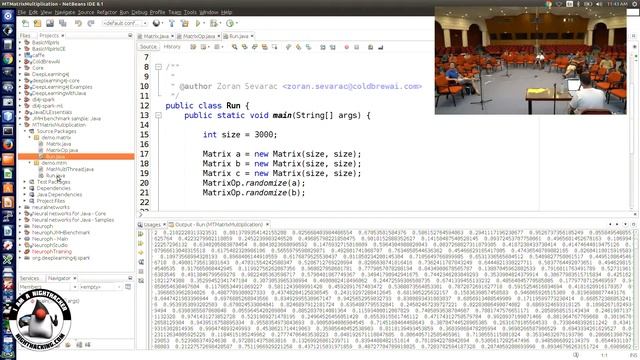Click the red Start Macro Recording icon
This screenshot has height=360, width=640.
tap(347, 47)
